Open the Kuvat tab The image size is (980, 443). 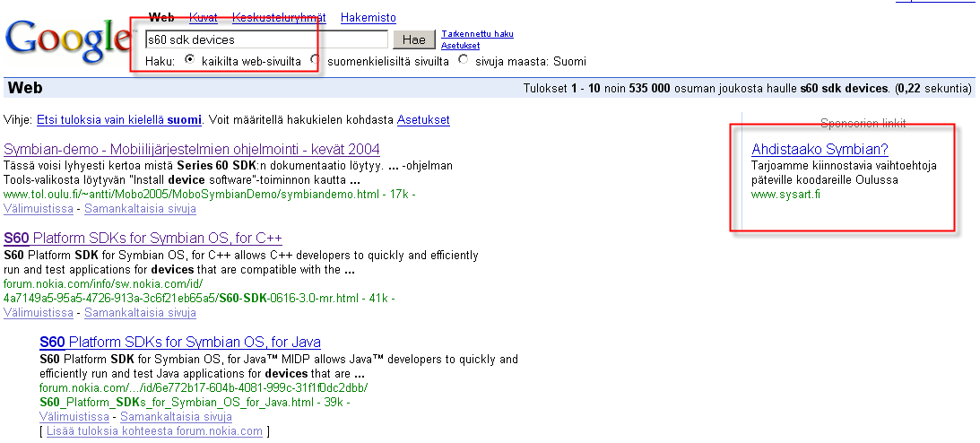pos(203,17)
